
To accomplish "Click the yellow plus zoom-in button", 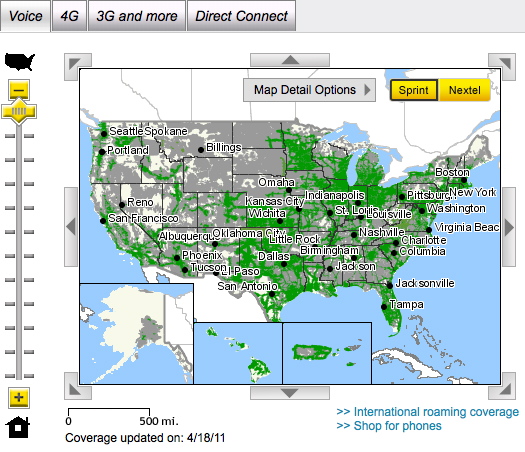I will tap(19, 398).
